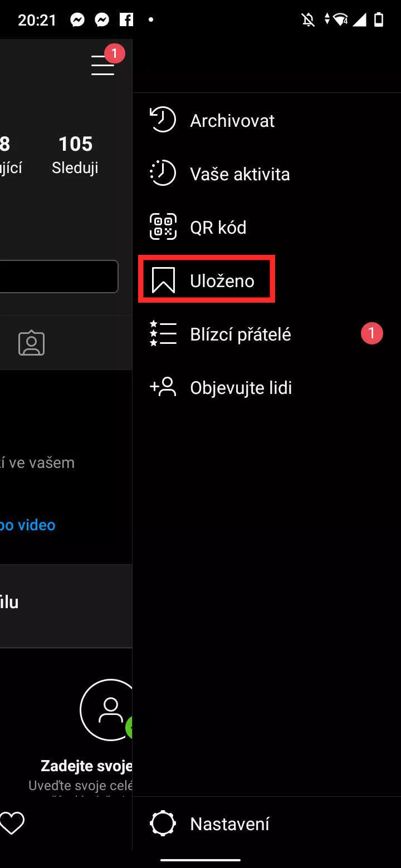Tap the profile avatar circle suggestion

[x=106, y=710]
